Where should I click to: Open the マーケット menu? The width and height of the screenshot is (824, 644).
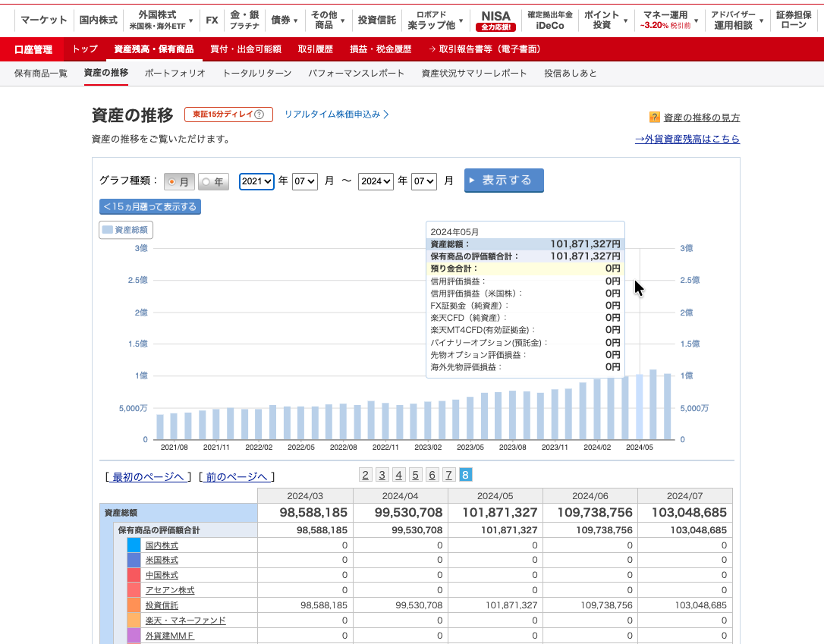[43, 20]
